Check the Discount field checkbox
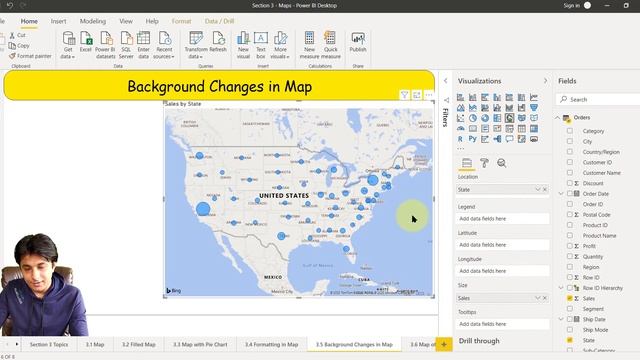 click(570, 183)
